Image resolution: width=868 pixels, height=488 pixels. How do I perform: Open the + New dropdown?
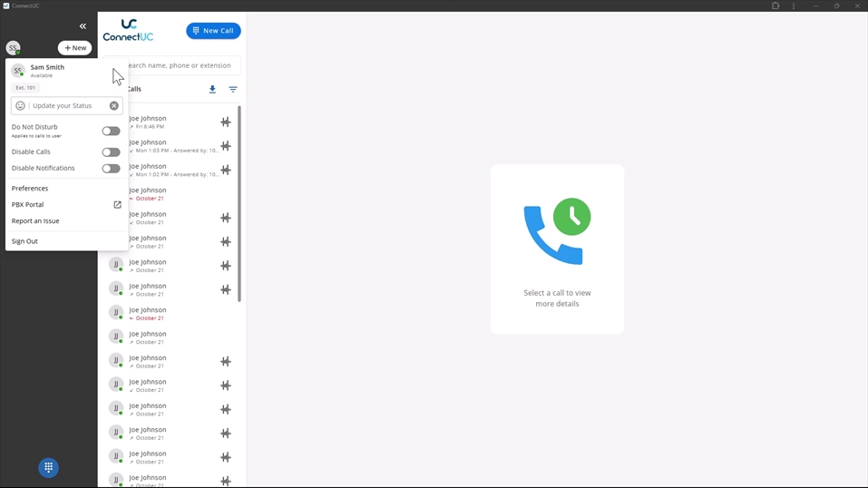(75, 48)
